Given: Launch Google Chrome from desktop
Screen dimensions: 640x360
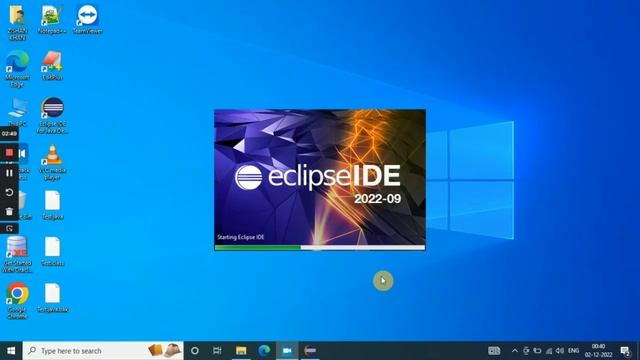Looking at the screenshot, I should 17,300.
